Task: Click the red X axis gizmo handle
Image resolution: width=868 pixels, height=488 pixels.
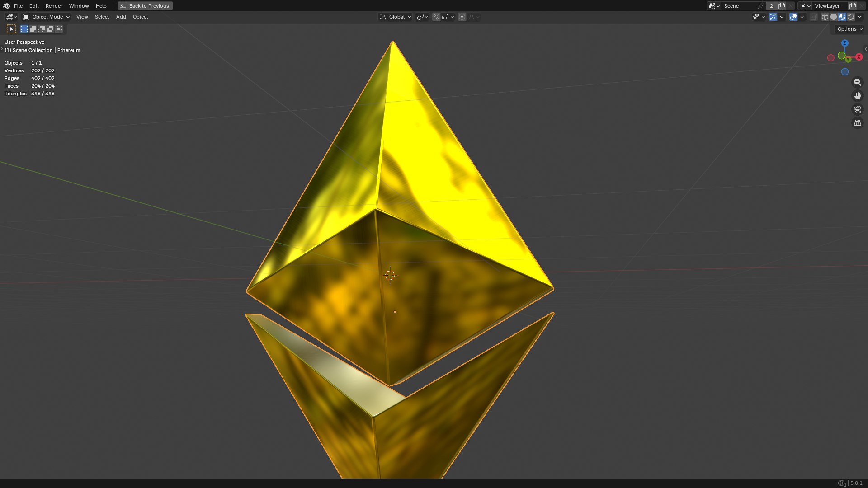Action: (x=859, y=57)
